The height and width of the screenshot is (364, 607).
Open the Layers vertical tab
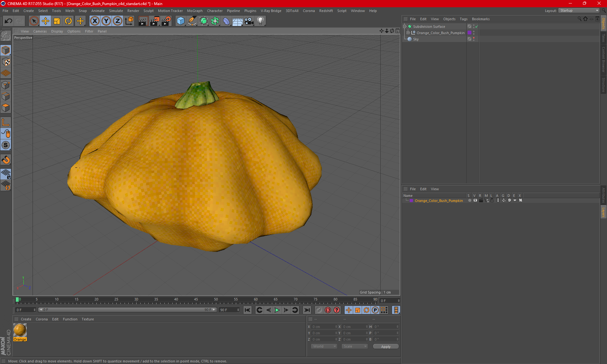click(x=604, y=212)
